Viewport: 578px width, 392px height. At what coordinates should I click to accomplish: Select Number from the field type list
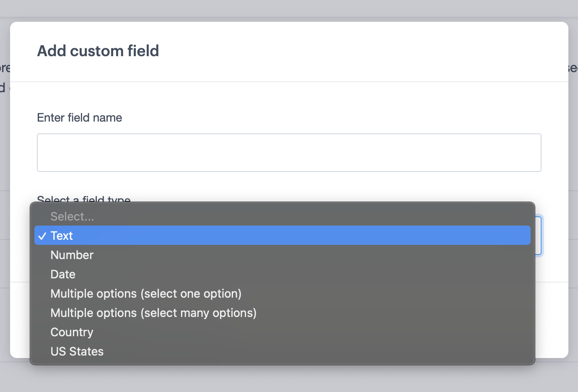[x=72, y=255]
